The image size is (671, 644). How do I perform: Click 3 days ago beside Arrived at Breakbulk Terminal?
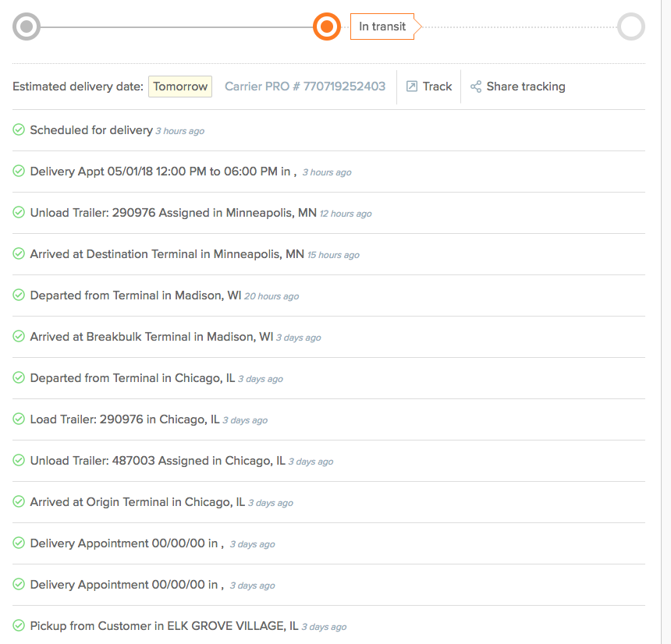tap(299, 338)
